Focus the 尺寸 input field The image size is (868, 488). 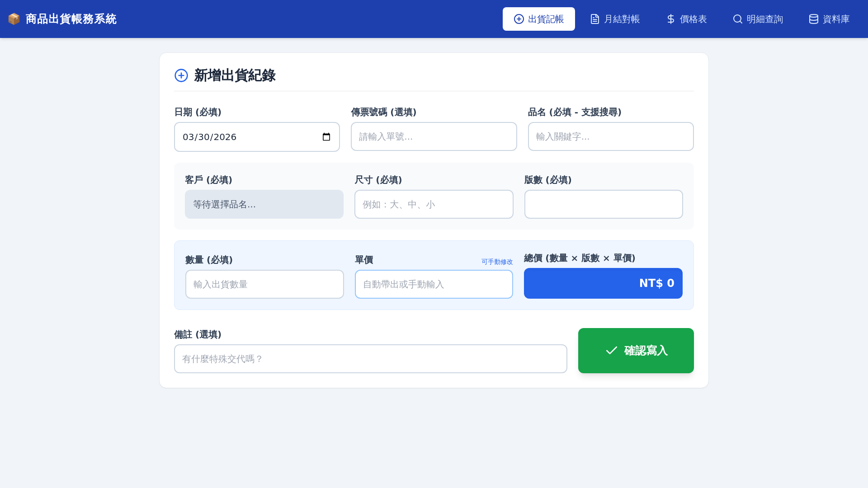[434, 204]
